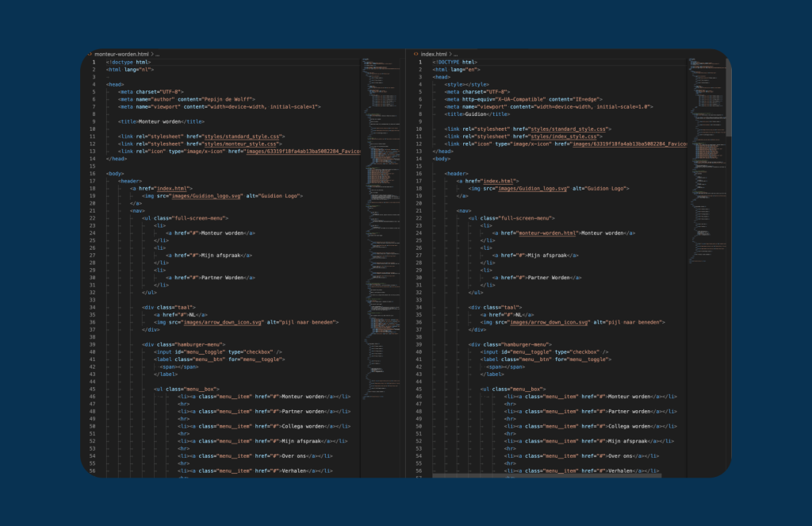Viewport: 812px width, 526px height.
Task: Select line number 16 in the left editor
Action: (93, 173)
